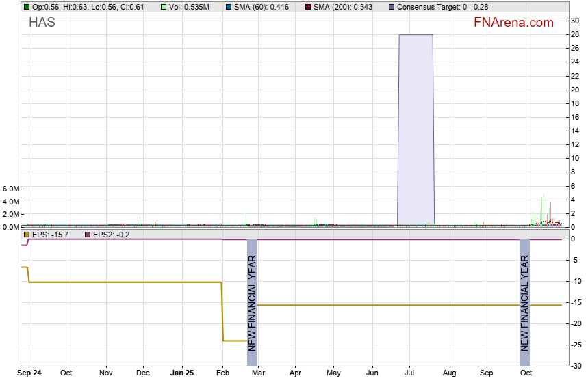Screen dimensions: 588x387
Task: Click the light green Vol legend marker
Action: (164, 7)
